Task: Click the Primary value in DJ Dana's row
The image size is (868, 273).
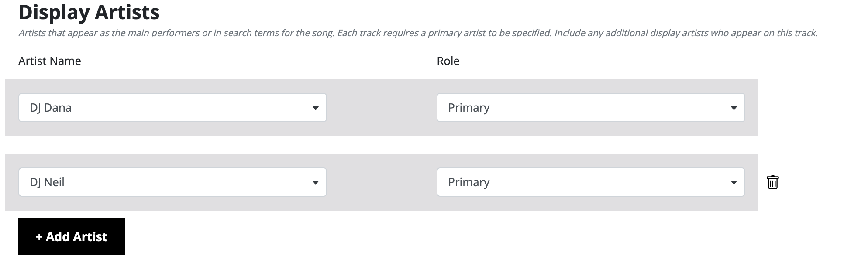Action: [469, 108]
